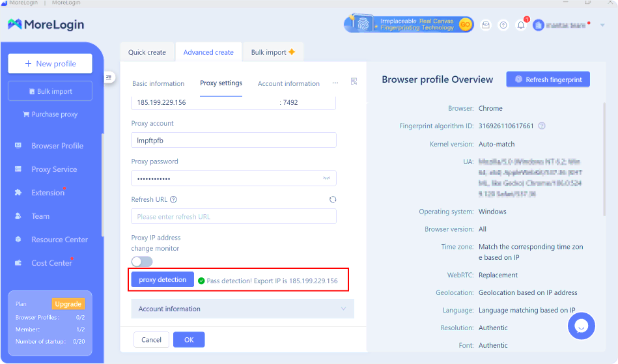Click the WebRTC "Replacement" value
618x364 pixels.
tap(498, 275)
